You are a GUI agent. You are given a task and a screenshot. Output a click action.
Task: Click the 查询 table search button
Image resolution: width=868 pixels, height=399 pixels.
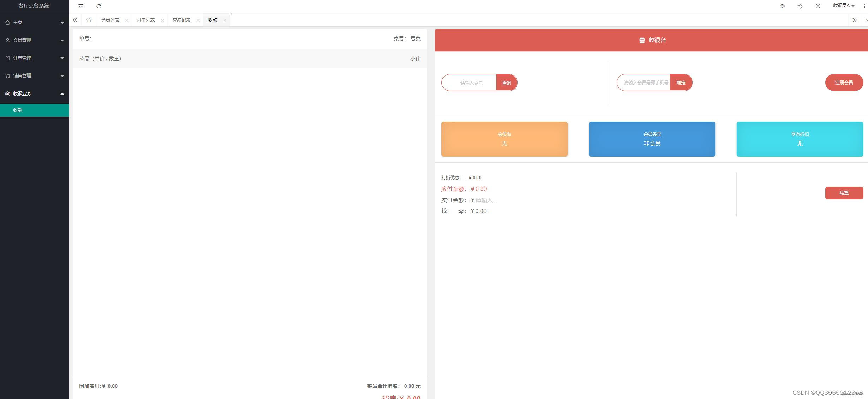pyautogui.click(x=506, y=83)
